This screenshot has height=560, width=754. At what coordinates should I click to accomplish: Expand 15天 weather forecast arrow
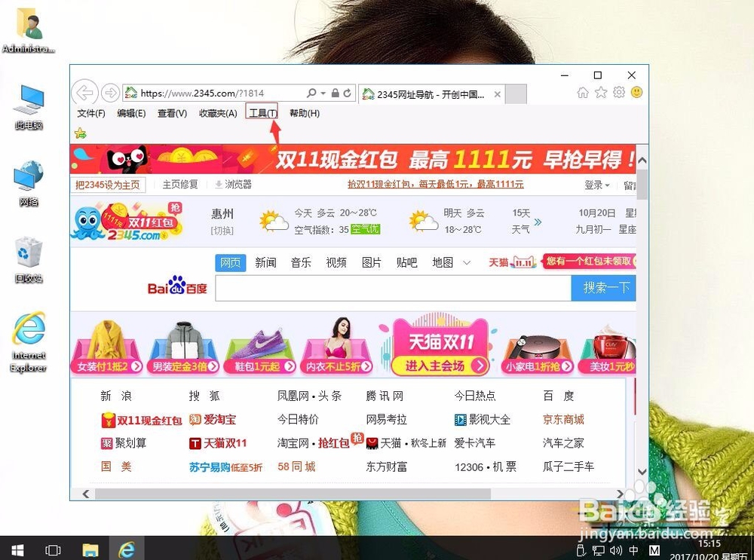point(538,222)
